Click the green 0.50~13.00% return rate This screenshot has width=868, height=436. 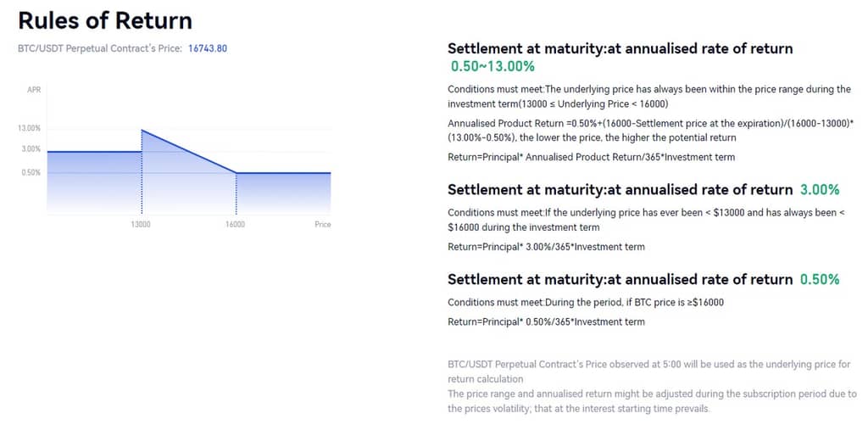point(492,66)
